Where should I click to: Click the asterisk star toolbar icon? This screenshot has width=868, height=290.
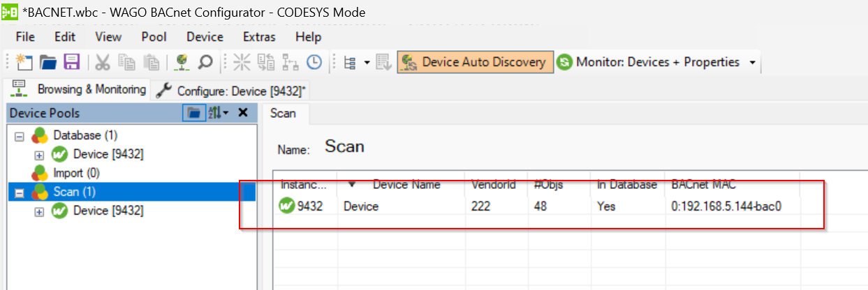pos(242,62)
